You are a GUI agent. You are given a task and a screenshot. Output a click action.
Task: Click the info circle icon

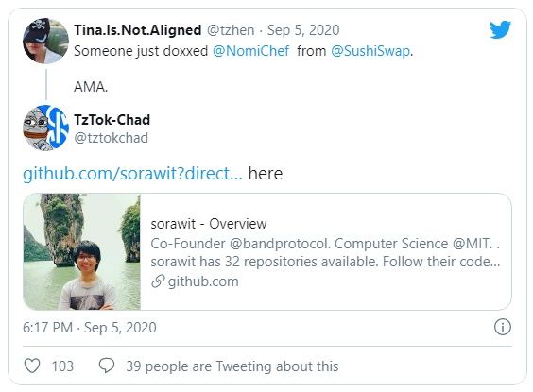pyautogui.click(x=503, y=327)
